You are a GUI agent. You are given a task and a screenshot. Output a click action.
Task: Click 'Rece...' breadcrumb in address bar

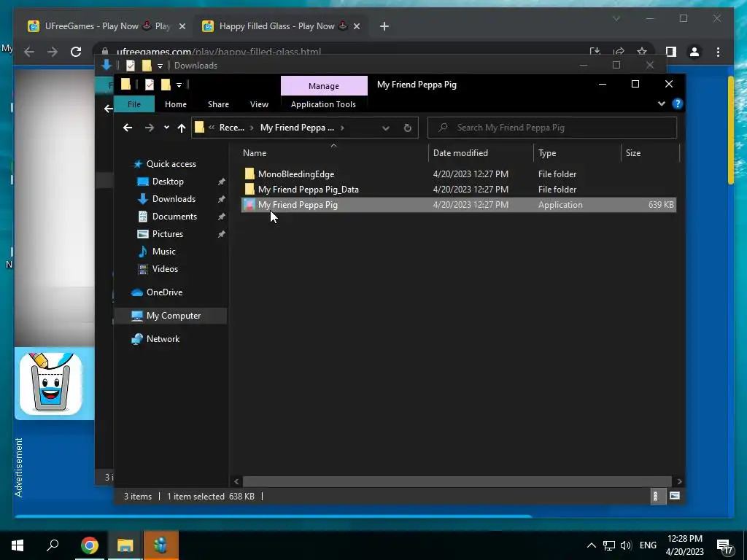[231, 128]
